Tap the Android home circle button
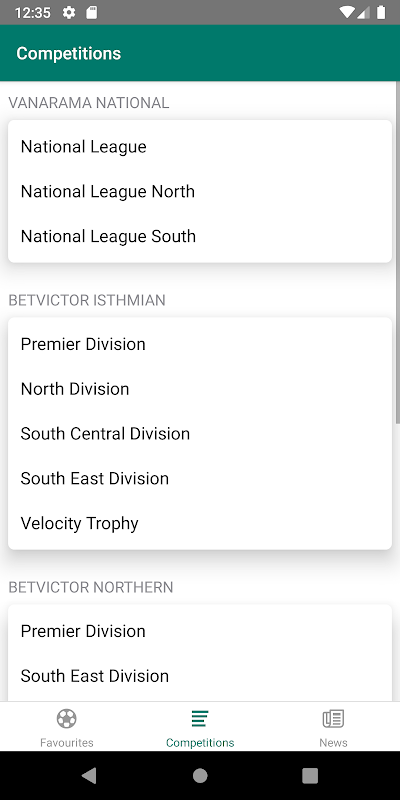 tap(200, 776)
